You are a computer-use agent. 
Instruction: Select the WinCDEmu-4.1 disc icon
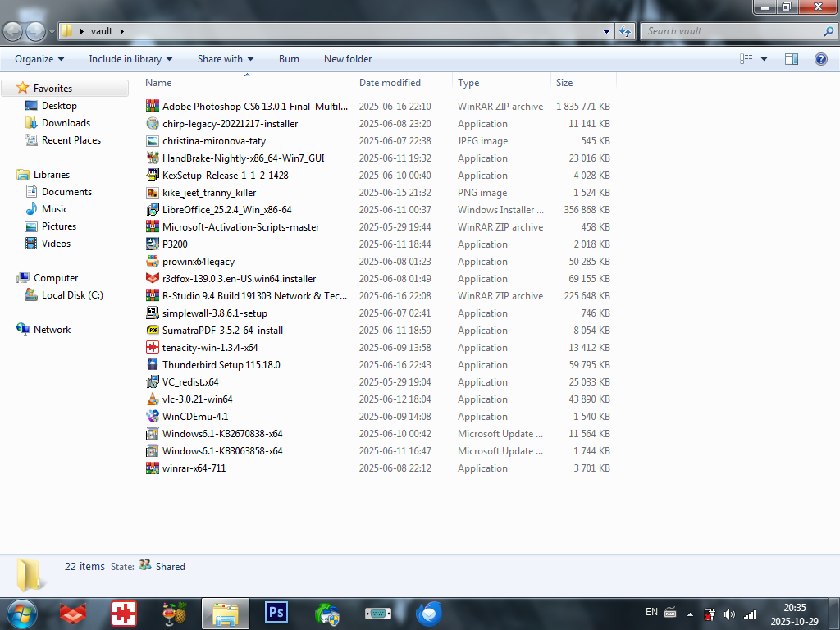click(x=153, y=416)
